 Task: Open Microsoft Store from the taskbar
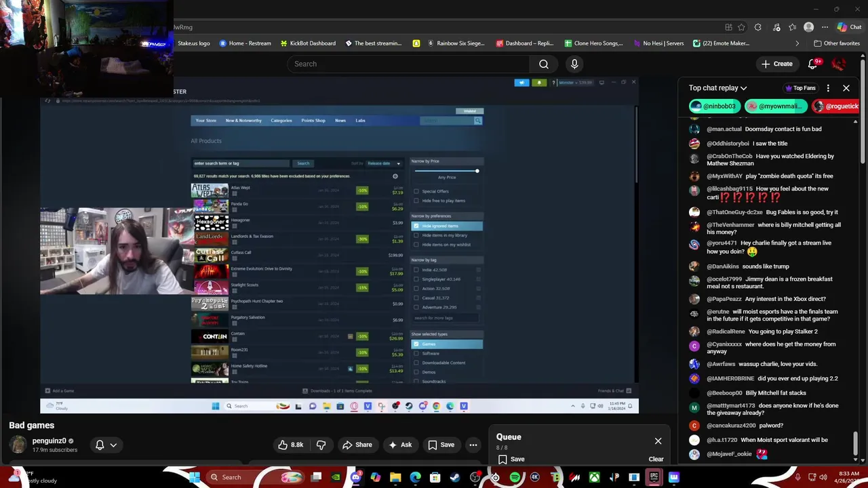(434, 477)
